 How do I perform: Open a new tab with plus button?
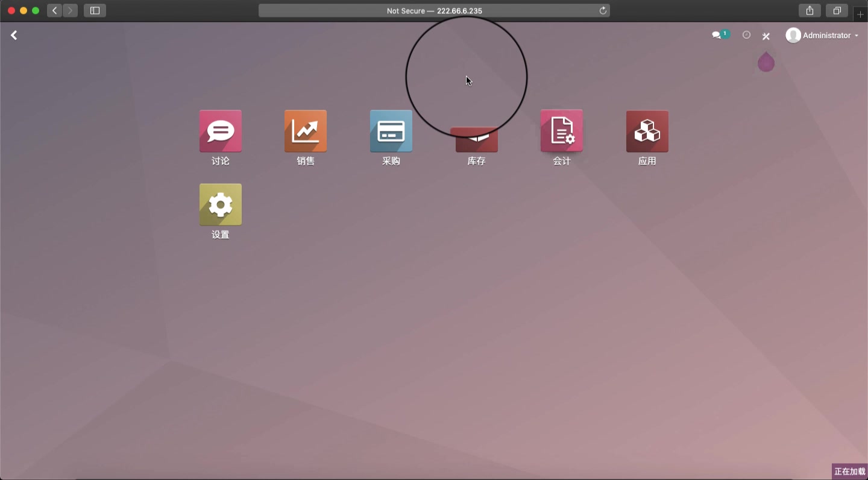pos(861,14)
